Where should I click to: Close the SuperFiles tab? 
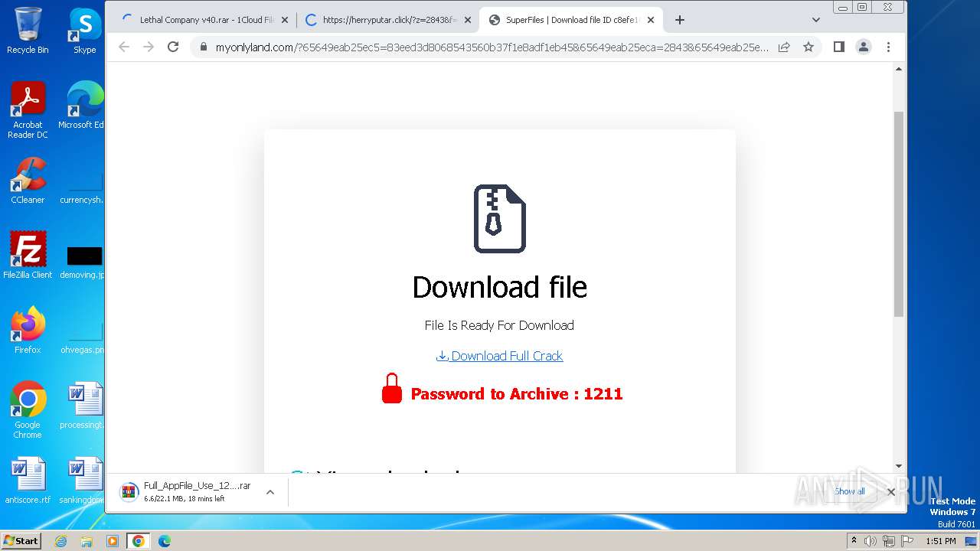coord(651,20)
